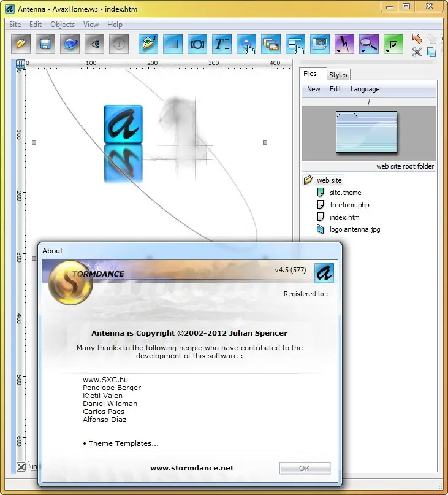The width and height of the screenshot is (448, 495).
Task: Click the gray arrow icon in the toolbar
Action: tap(431, 39)
